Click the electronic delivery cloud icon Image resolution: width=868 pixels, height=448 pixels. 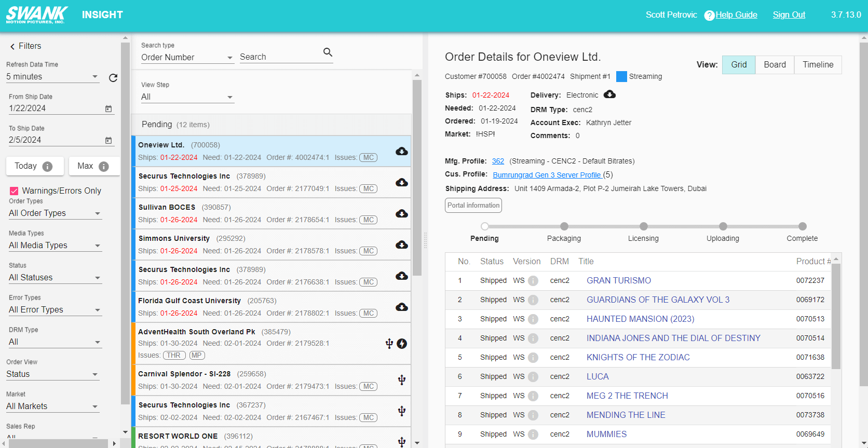pyautogui.click(x=609, y=94)
